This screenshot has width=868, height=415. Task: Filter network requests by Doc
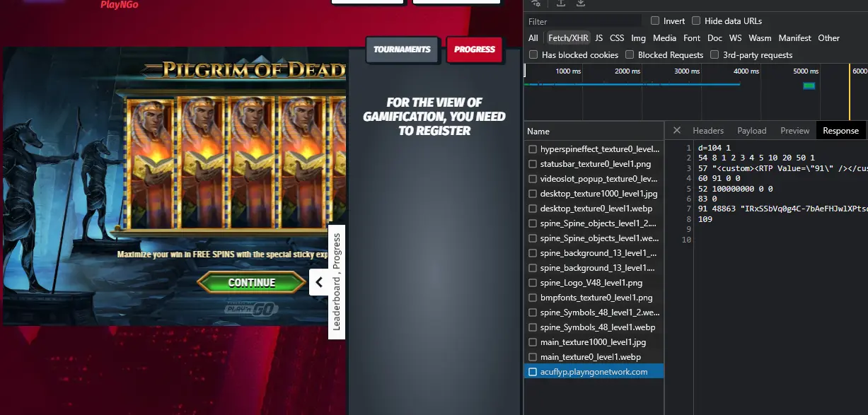(x=715, y=38)
